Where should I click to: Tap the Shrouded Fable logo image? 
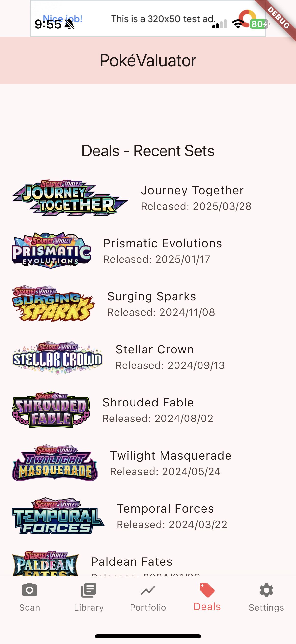point(51,410)
